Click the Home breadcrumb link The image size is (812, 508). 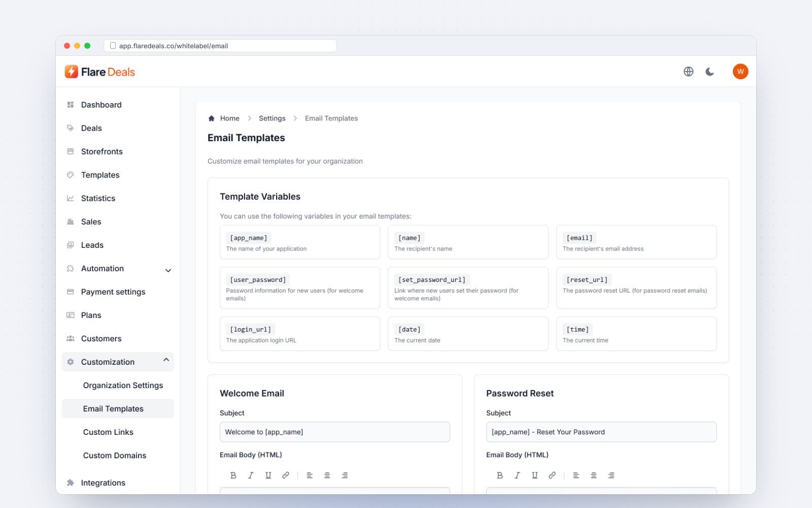230,118
